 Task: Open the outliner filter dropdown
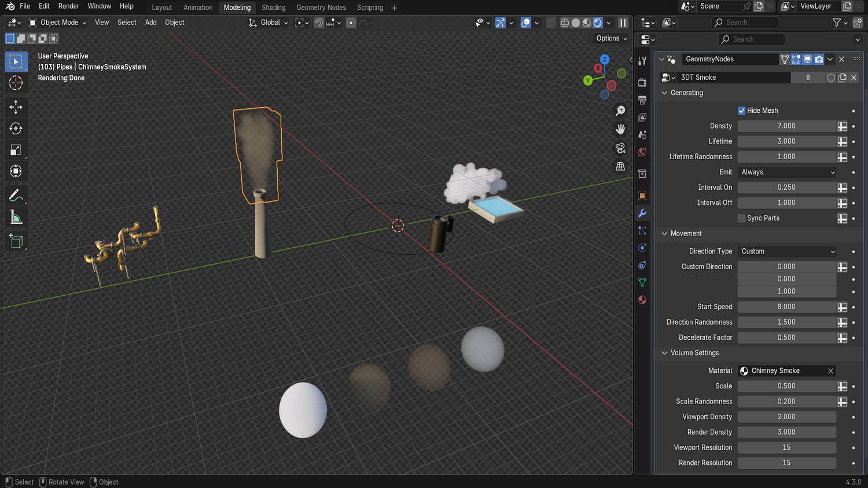(x=839, y=23)
